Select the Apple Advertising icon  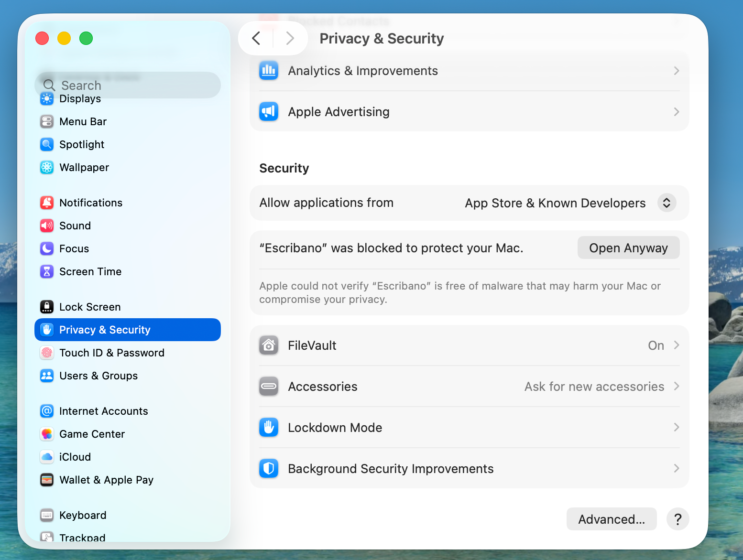[x=269, y=111]
